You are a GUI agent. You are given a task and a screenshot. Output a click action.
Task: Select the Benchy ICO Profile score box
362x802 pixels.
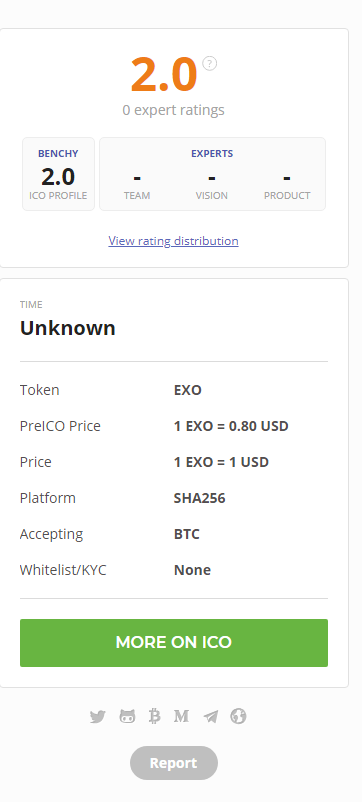click(58, 174)
